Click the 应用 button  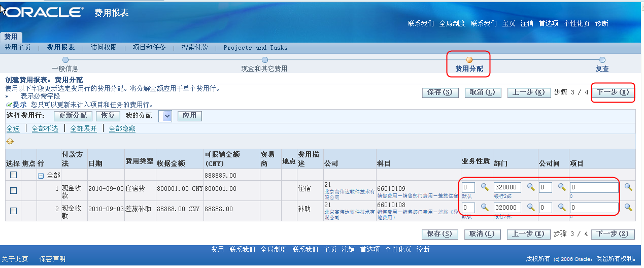pyautogui.click(x=189, y=116)
